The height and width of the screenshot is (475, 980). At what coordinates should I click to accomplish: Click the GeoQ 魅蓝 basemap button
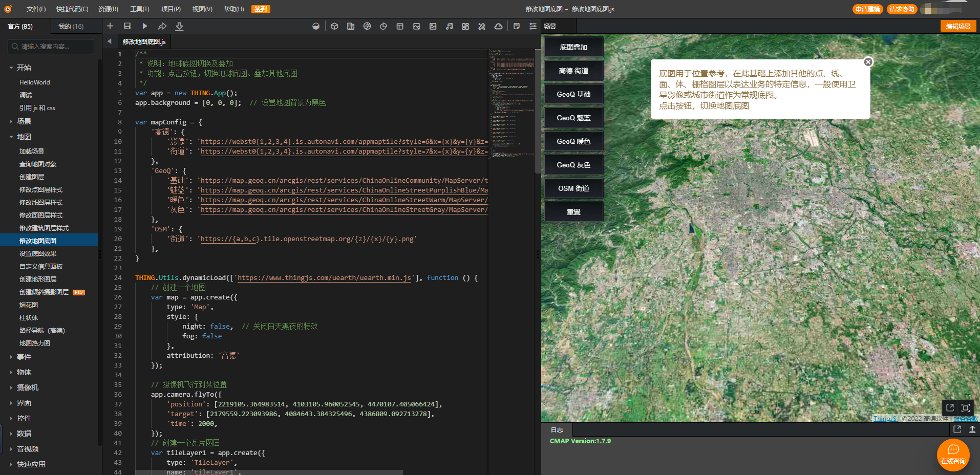click(x=573, y=118)
